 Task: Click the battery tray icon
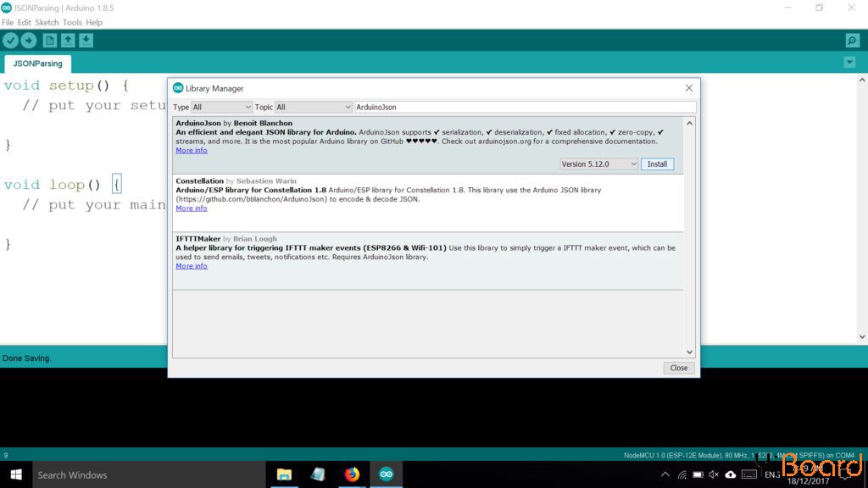[x=698, y=474]
